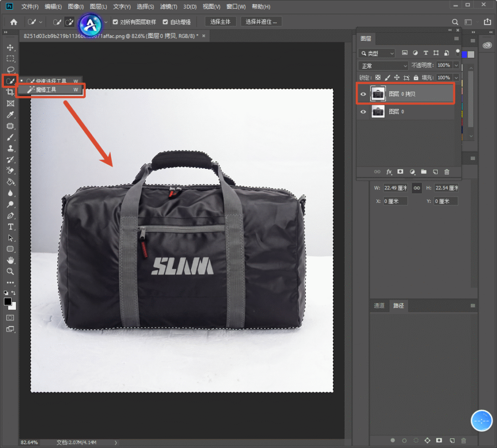The image size is (497, 448).
Task: Select the Rectangle shape tool
Action: (x=10, y=249)
